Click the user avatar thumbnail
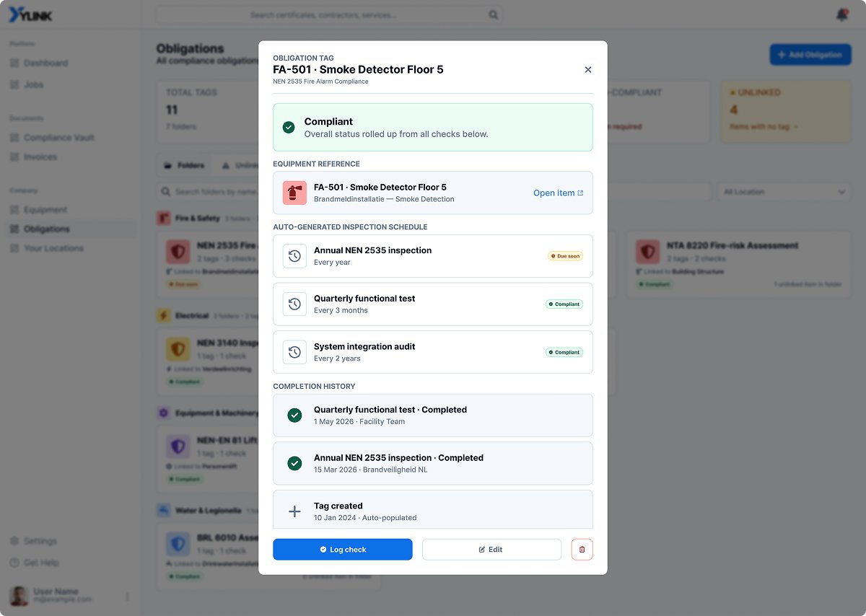This screenshot has height=616, width=866. (x=19, y=596)
